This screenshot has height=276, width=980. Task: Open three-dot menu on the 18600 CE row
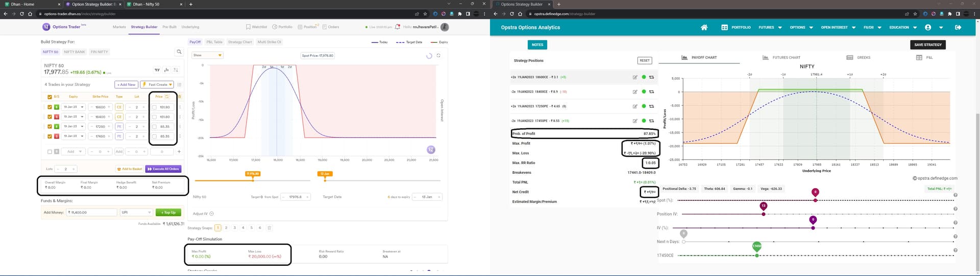click(180, 107)
